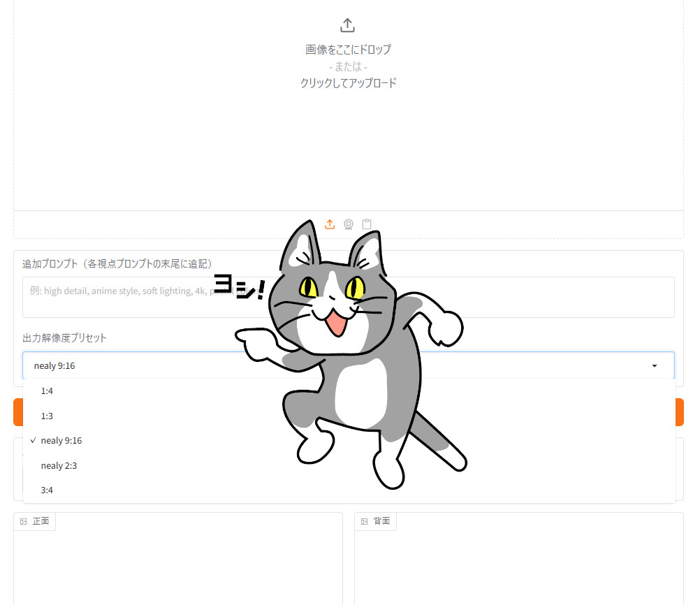Choose the 1:3 resolution option

tap(47, 416)
